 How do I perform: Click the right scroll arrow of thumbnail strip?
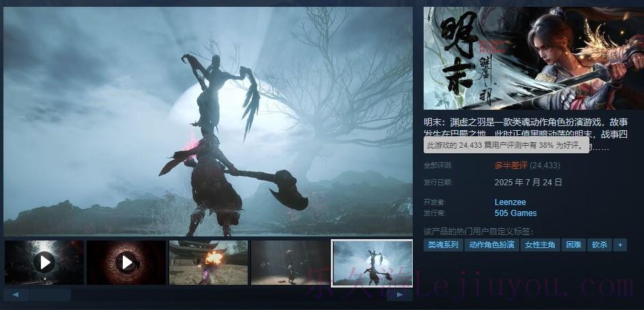coord(400,294)
